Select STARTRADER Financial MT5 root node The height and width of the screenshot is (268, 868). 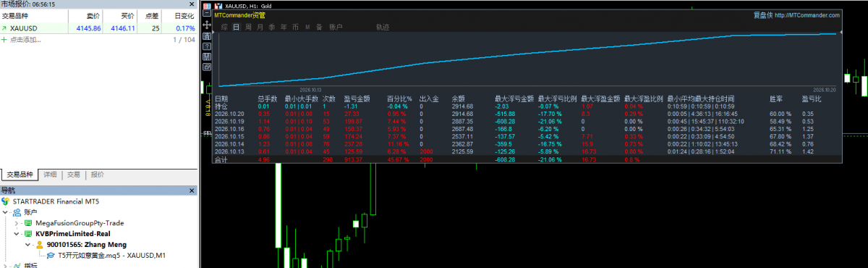click(56, 201)
